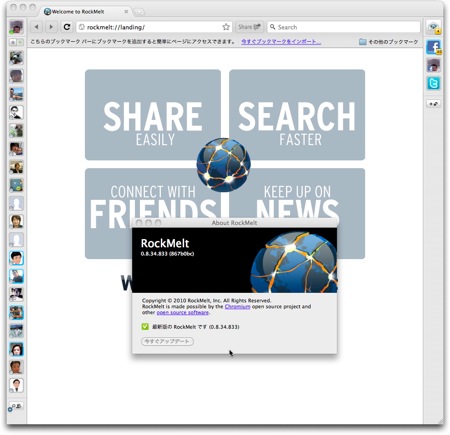
Task: Close the About RockMelt dialog
Action: (139, 223)
